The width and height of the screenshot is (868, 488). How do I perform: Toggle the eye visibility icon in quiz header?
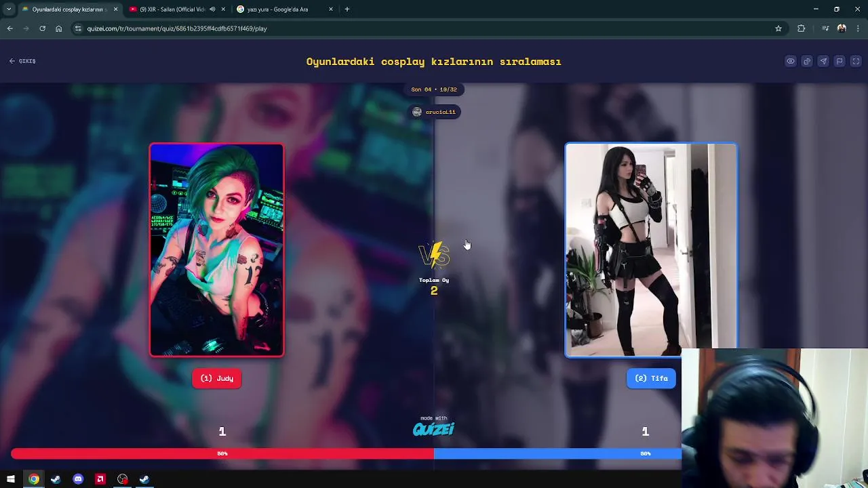tap(791, 61)
